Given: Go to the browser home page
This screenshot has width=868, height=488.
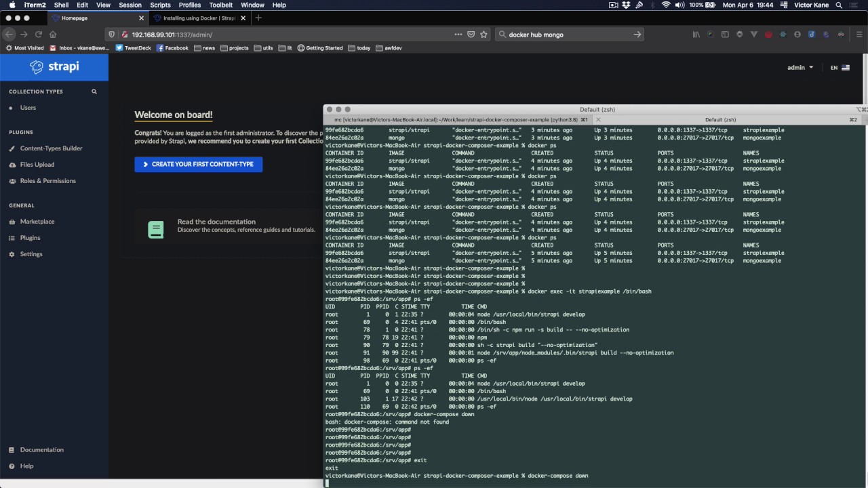Looking at the screenshot, I should click(x=53, y=35).
